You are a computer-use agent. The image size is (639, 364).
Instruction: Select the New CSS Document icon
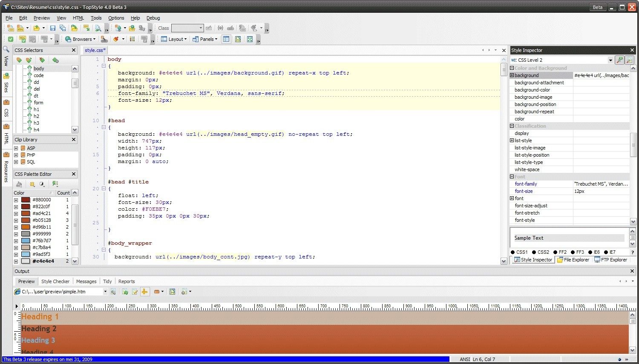pos(9,28)
